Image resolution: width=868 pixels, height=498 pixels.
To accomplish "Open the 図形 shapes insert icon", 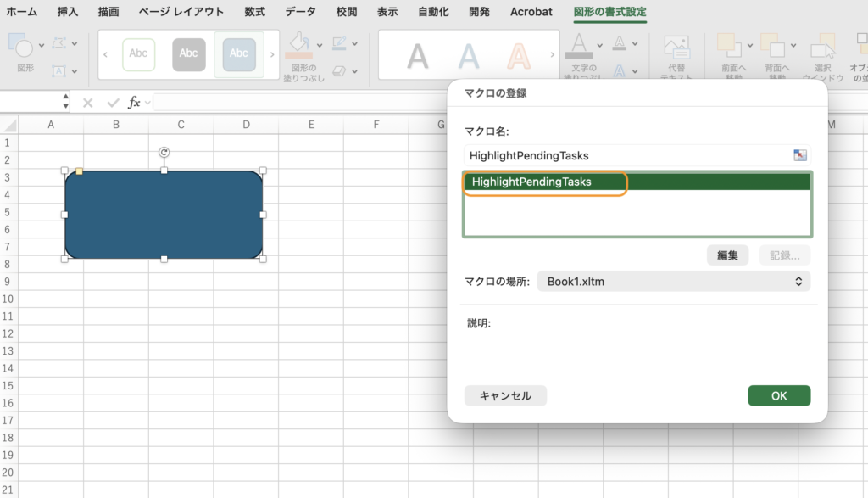I will [x=20, y=46].
